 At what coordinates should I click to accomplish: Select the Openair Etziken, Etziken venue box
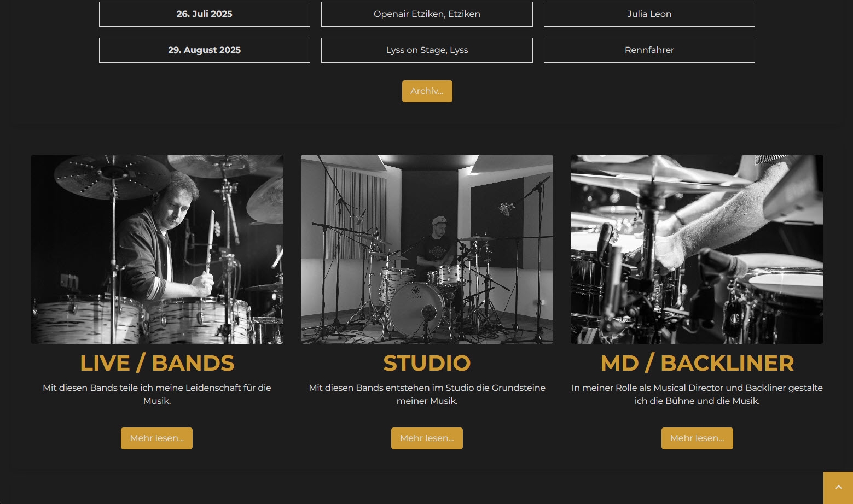tap(427, 14)
